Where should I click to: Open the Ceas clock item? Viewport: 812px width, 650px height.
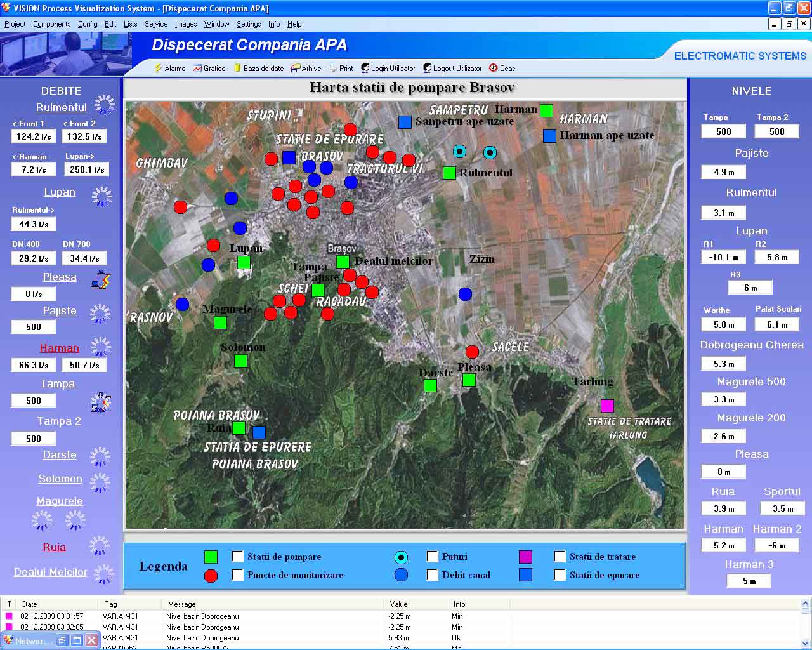[x=502, y=68]
